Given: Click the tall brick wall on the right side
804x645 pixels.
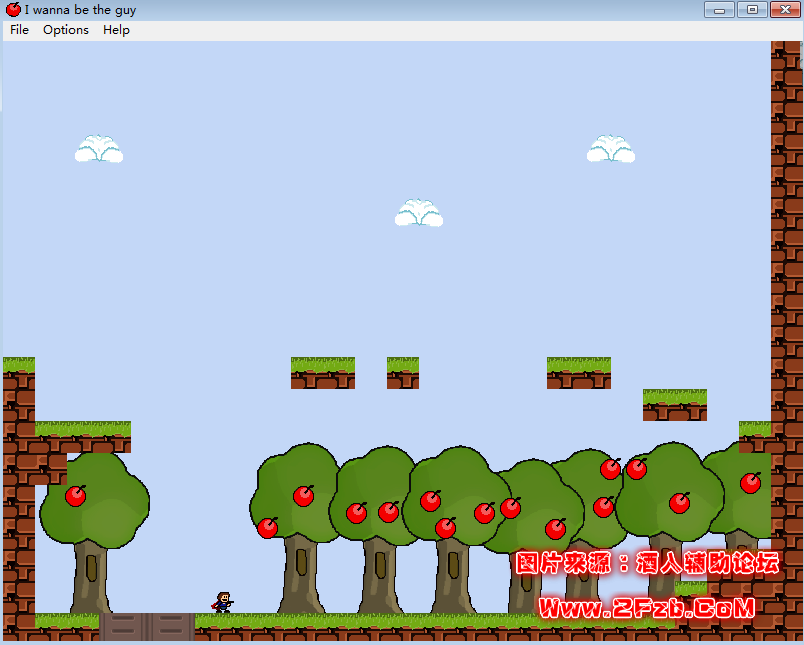Looking at the screenshot, I should click(786, 250).
